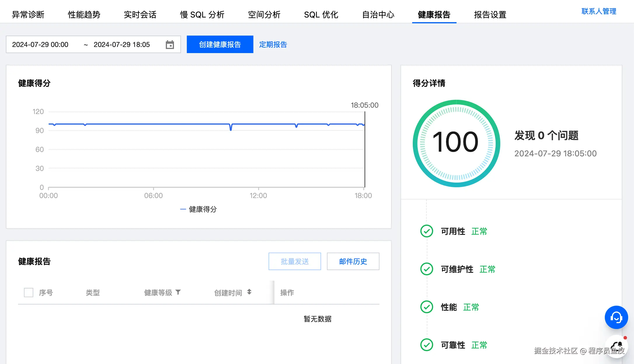Open the end date 2024-07-29 18:05 picker
The height and width of the screenshot is (364, 634).
pos(122,45)
